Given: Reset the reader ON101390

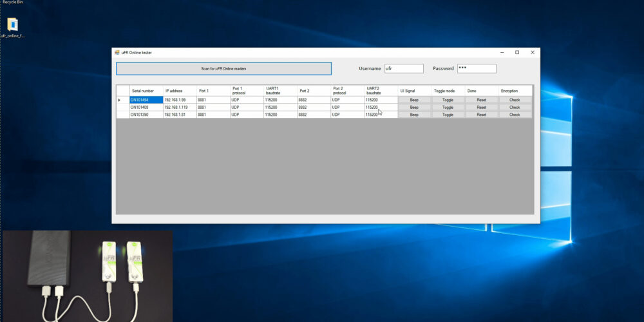Looking at the screenshot, I should coord(482,115).
